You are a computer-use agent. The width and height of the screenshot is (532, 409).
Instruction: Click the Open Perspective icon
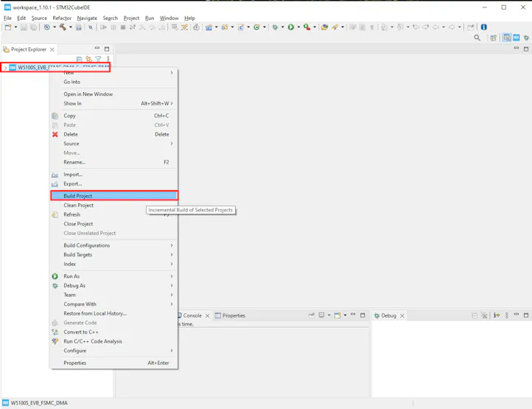click(x=494, y=38)
